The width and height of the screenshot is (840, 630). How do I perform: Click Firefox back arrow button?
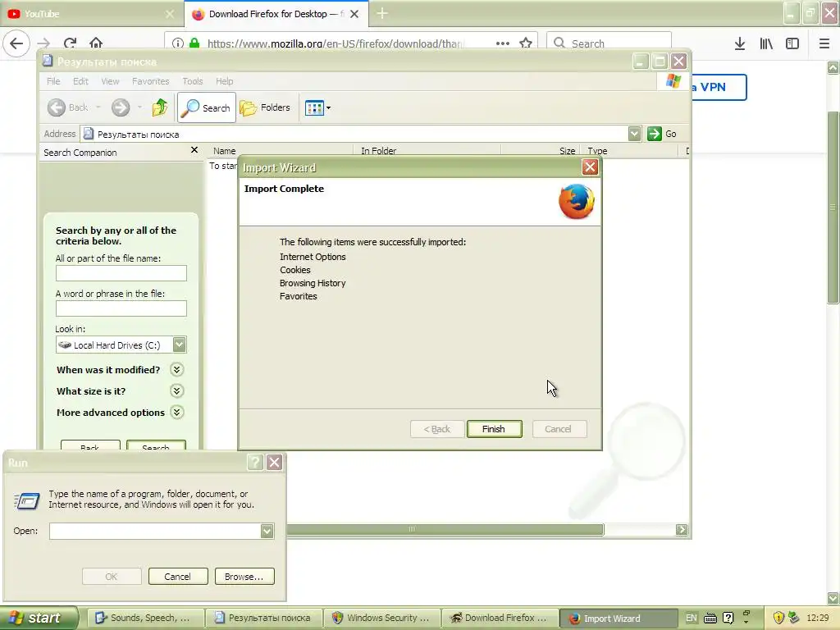click(x=16, y=43)
